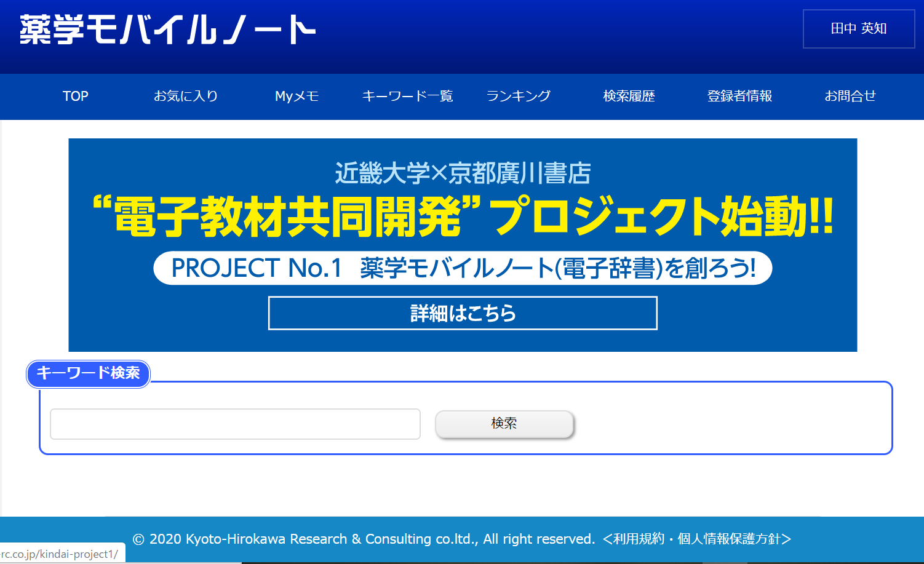Click the PROJECT No.1 banner label
The width and height of the screenshot is (924, 564).
pyautogui.click(x=463, y=268)
